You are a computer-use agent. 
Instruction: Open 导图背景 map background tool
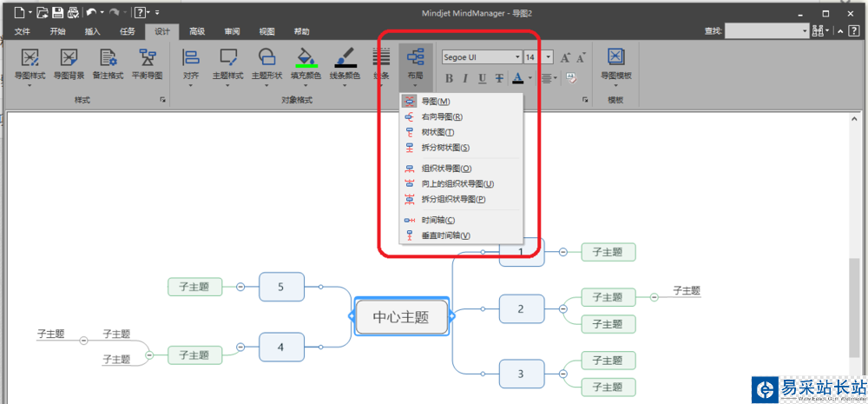point(69,65)
